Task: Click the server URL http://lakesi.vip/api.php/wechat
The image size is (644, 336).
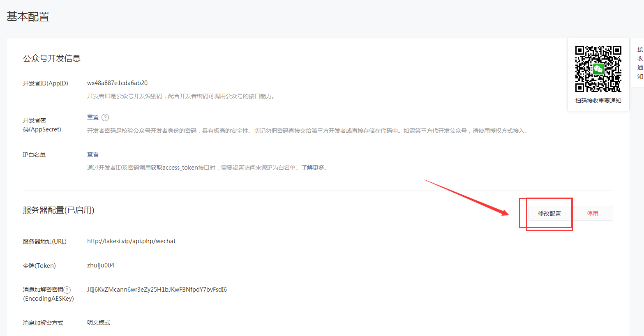Action: (x=131, y=241)
